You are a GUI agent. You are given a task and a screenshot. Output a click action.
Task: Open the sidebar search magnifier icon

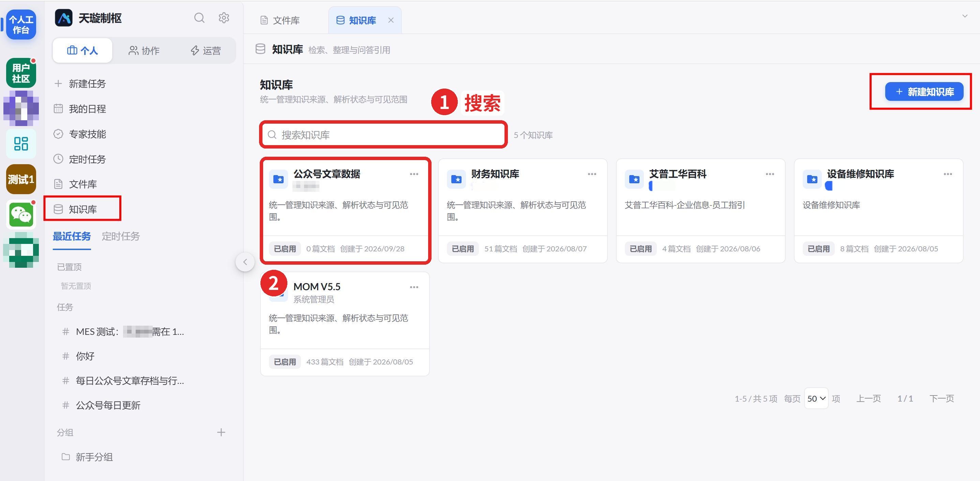[199, 18]
